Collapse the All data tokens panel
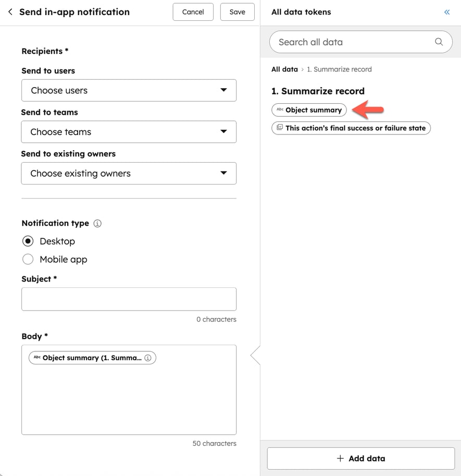The image size is (461, 476). pyautogui.click(x=446, y=11)
